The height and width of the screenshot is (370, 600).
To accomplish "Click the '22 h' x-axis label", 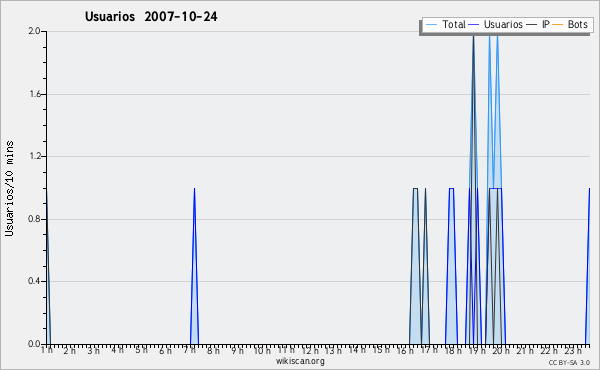I will [549, 351].
